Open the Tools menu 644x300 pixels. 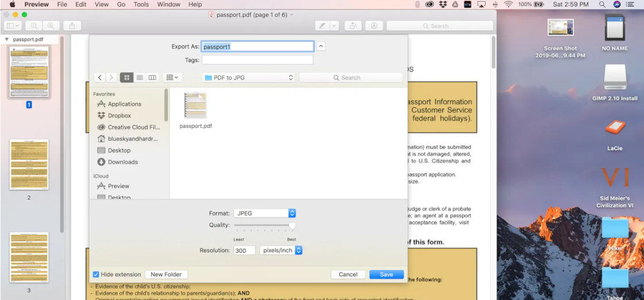[141, 5]
